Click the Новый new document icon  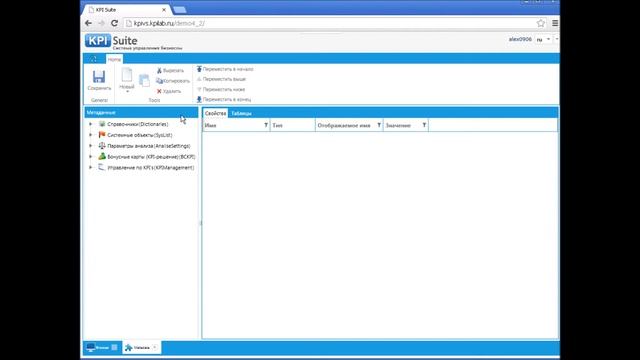pos(127,75)
